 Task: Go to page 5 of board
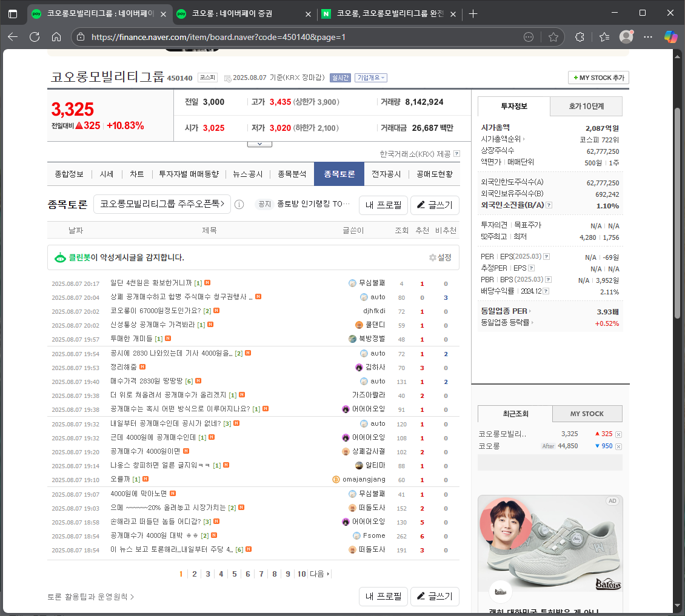pyautogui.click(x=234, y=574)
